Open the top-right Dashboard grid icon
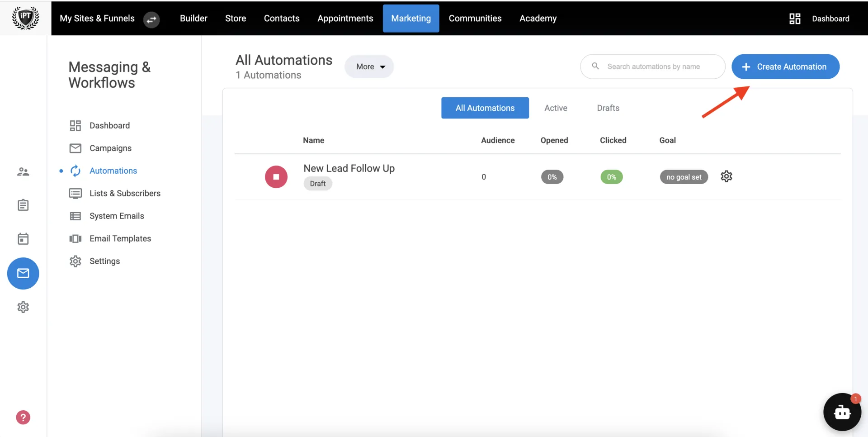Image resolution: width=868 pixels, height=437 pixels. [x=795, y=19]
